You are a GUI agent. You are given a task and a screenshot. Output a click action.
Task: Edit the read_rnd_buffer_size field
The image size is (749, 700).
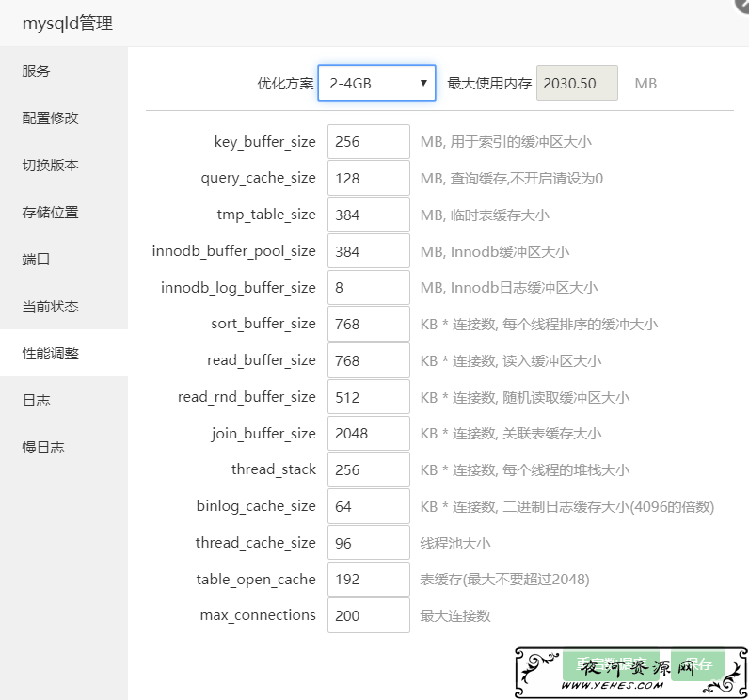tap(369, 397)
